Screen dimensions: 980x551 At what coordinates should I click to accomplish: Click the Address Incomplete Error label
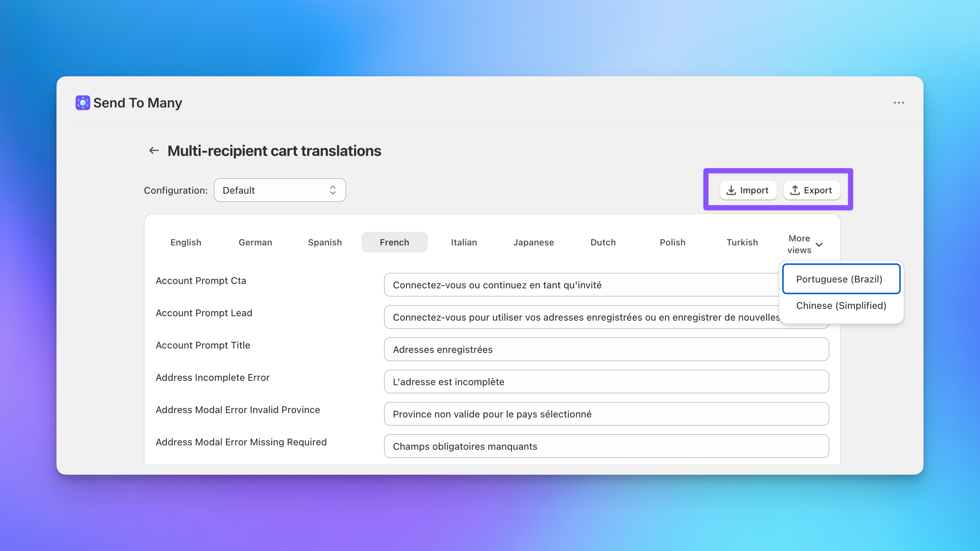tap(213, 377)
